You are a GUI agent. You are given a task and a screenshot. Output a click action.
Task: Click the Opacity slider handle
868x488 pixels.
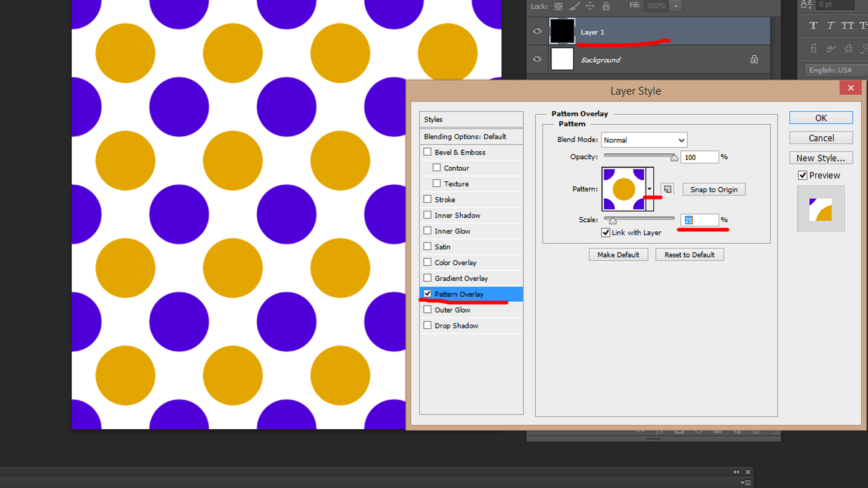[674, 158]
